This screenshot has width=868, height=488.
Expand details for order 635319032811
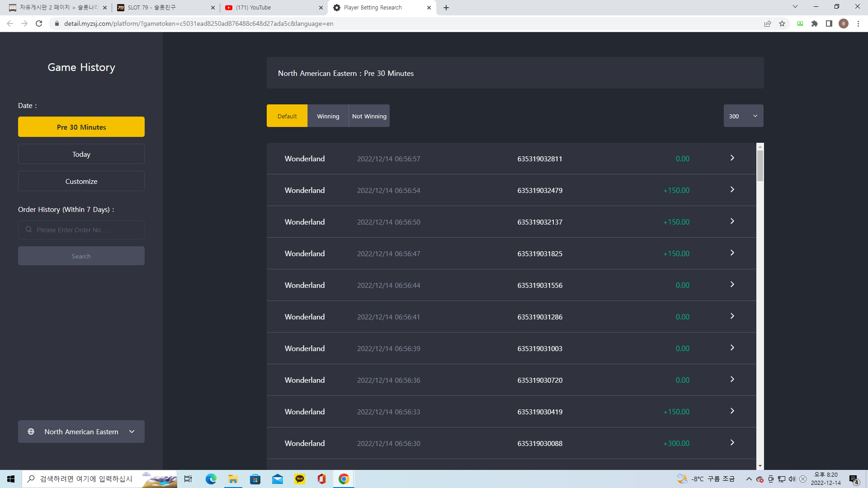point(732,158)
